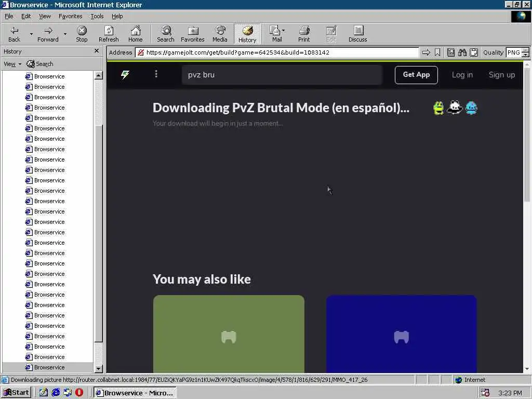The image size is (532, 399).
Task: Print the current page
Action: coord(304,34)
